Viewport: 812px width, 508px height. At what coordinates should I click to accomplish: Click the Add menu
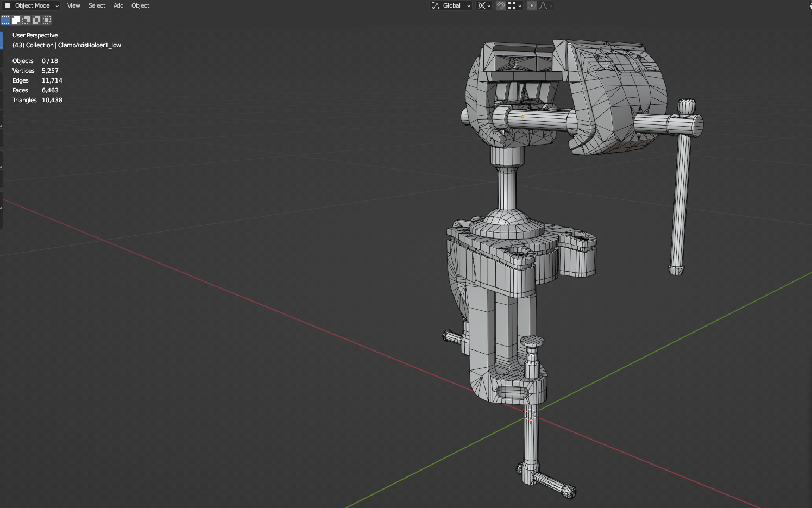point(118,5)
